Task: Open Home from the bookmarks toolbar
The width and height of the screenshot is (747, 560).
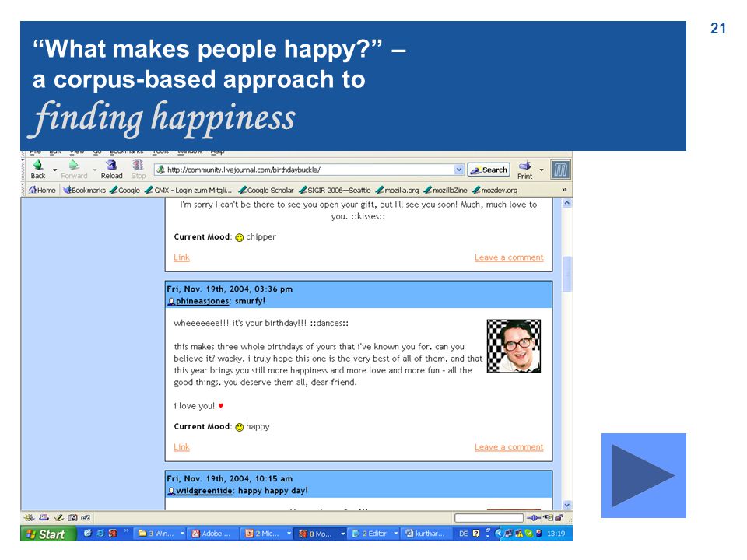Action: (x=42, y=190)
